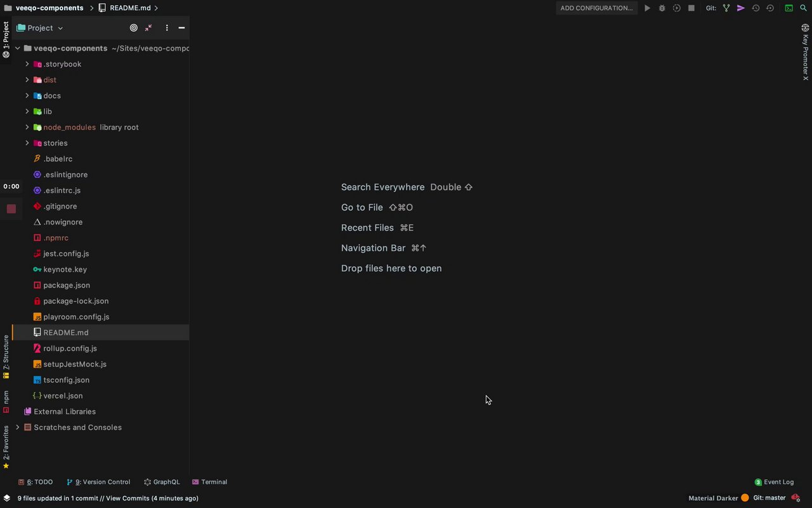
Task: Click the orange theme circle in status bar
Action: 745,498
